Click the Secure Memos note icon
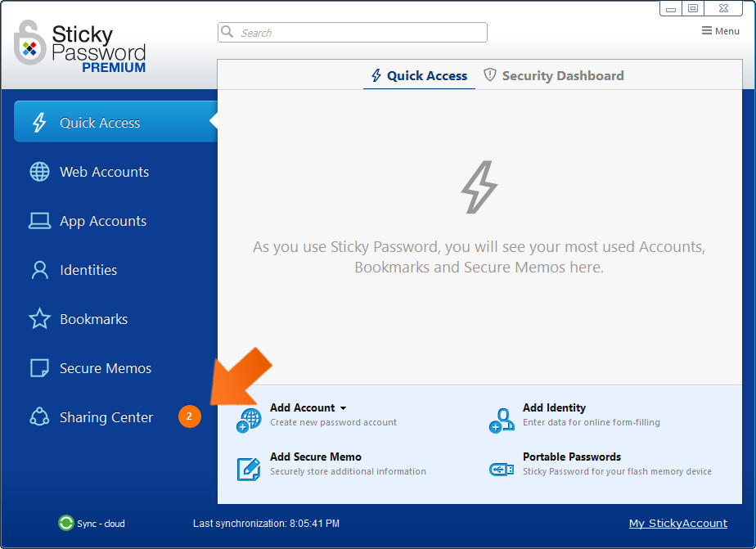This screenshot has height=549, width=756. pyautogui.click(x=39, y=367)
